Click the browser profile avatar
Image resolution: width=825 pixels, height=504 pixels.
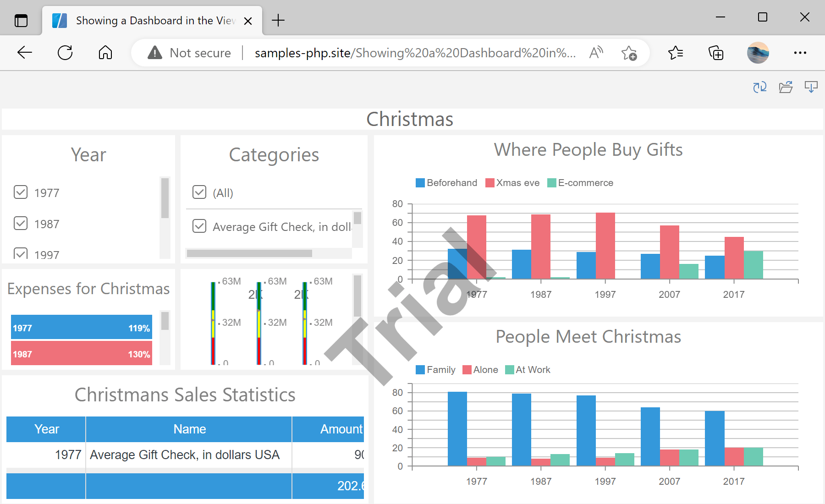coord(757,53)
